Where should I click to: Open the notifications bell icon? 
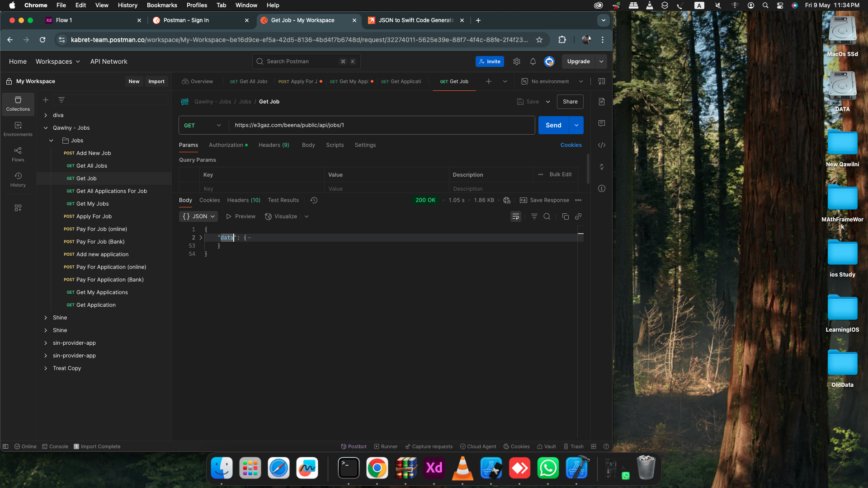(533, 61)
